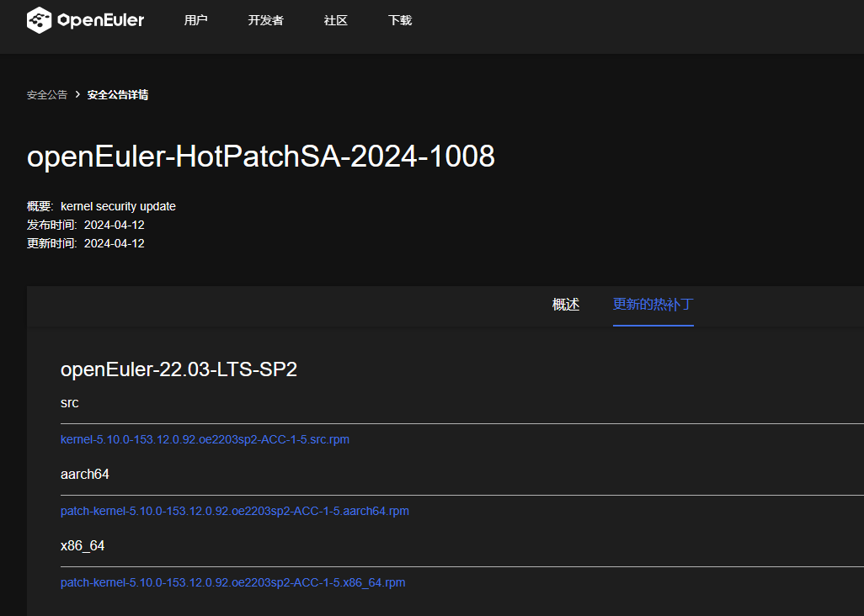Download the kernel ACC-1-5 src.rpm package
Viewport: 864px width, 616px height.
click(205, 439)
